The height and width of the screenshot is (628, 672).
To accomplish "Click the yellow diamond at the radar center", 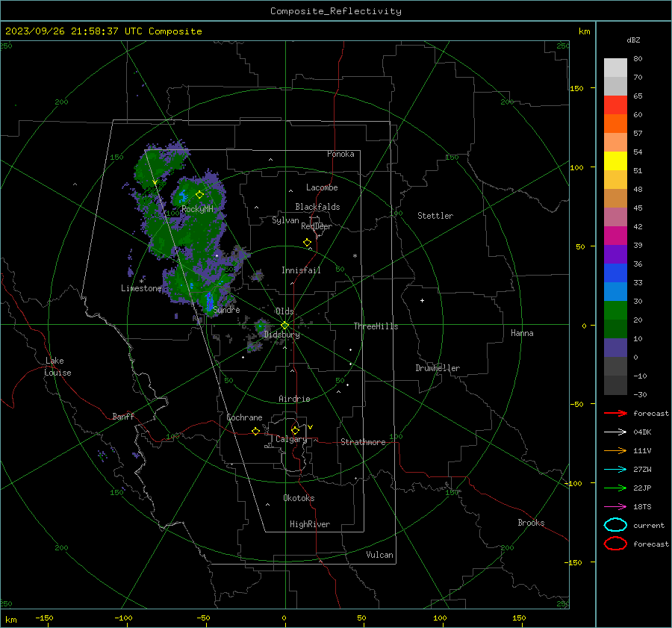I will click(x=285, y=326).
